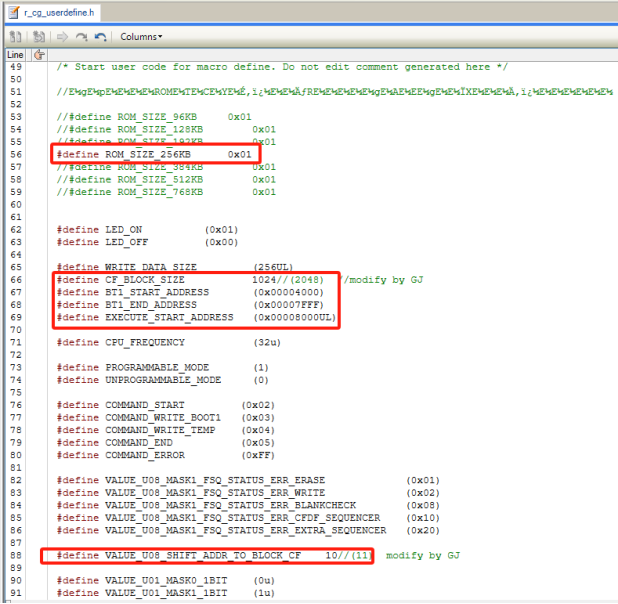Click the FSQ_STATUS_ERR_ERASE define
The height and width of the screenshot is (604, 618).
pos(248,480)
